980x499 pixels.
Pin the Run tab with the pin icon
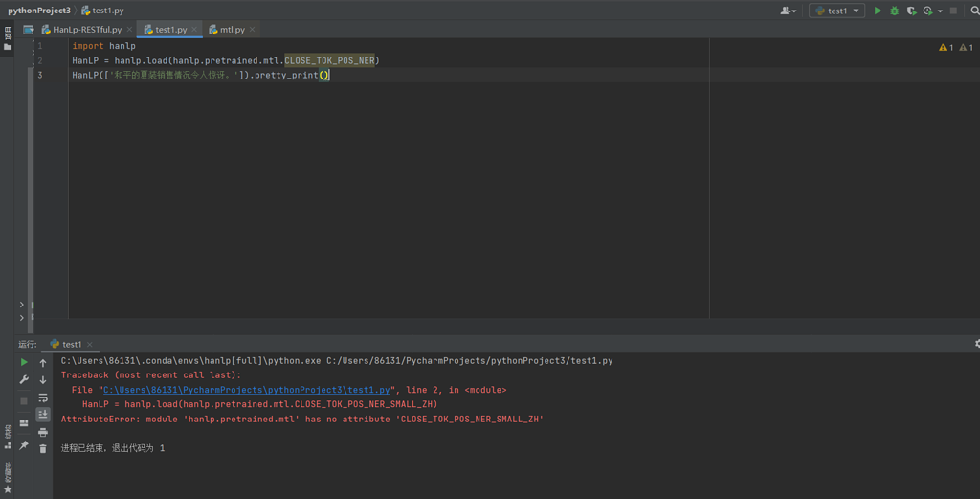click(x=24, y=445)
